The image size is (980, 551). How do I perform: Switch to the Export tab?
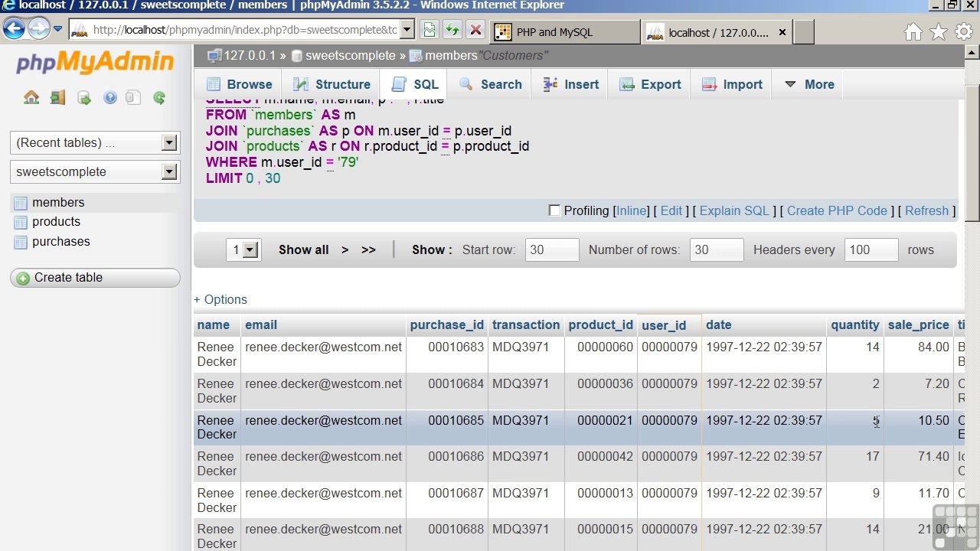(x=650, y=84)
